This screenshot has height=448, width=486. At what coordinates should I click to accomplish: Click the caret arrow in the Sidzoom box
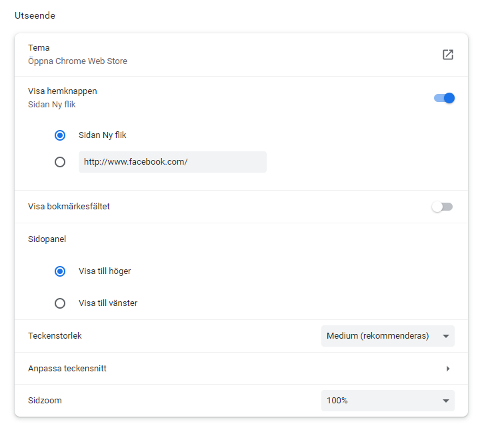pyautogui.click(x=445, y=401)
